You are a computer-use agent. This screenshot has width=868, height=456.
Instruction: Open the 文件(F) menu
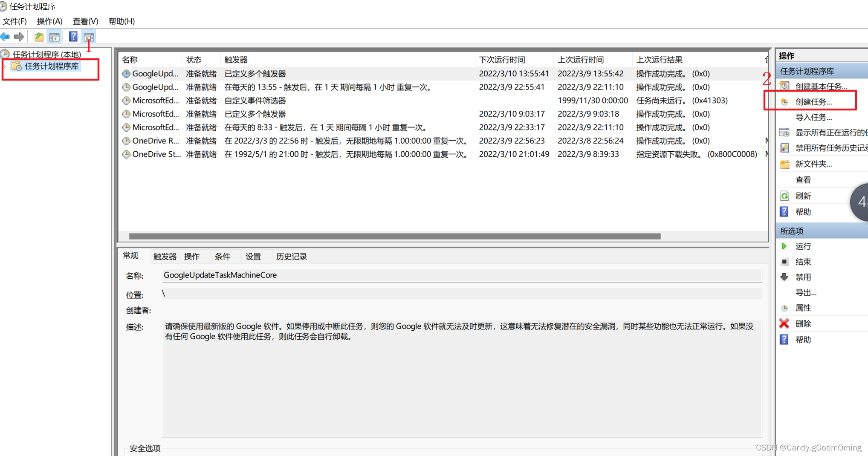tap(14, 21)
